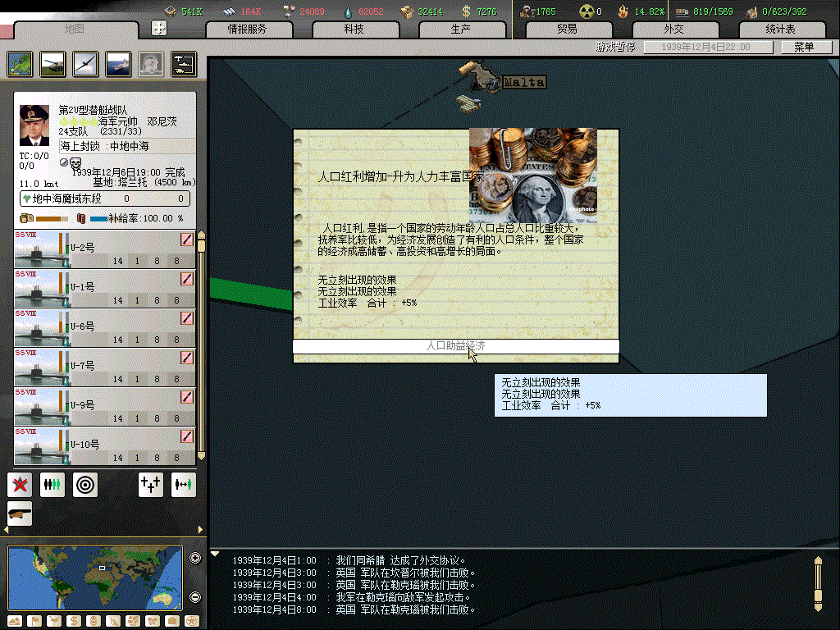Open the air units list icon
This screenshot has height=630, width=840.
84,64
